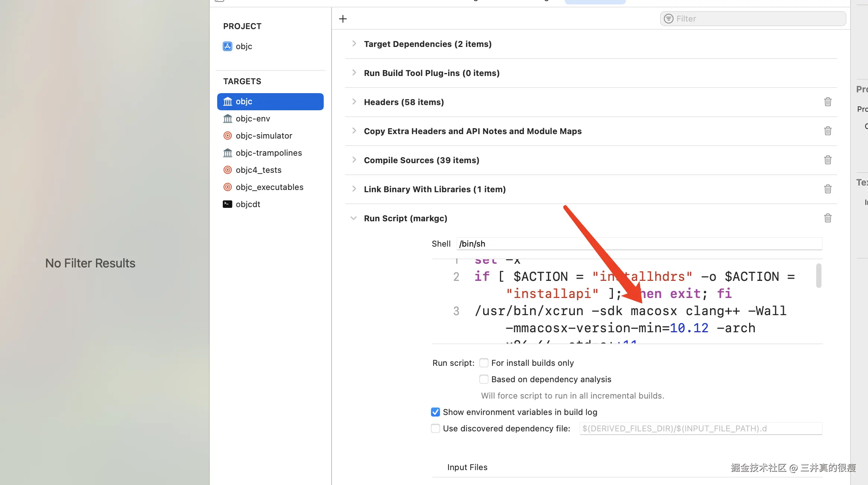Collapse the Run Script (markgc) section

[354, 218]
